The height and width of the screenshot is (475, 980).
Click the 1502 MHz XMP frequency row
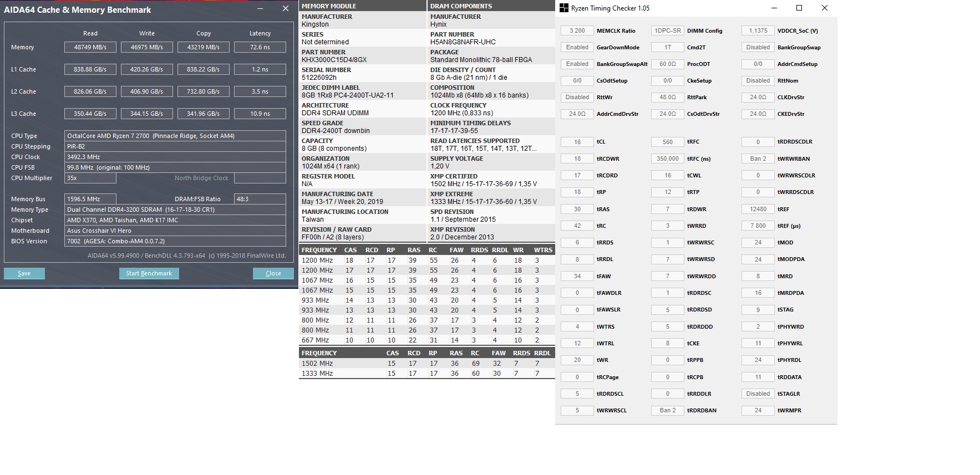point(426,364)
